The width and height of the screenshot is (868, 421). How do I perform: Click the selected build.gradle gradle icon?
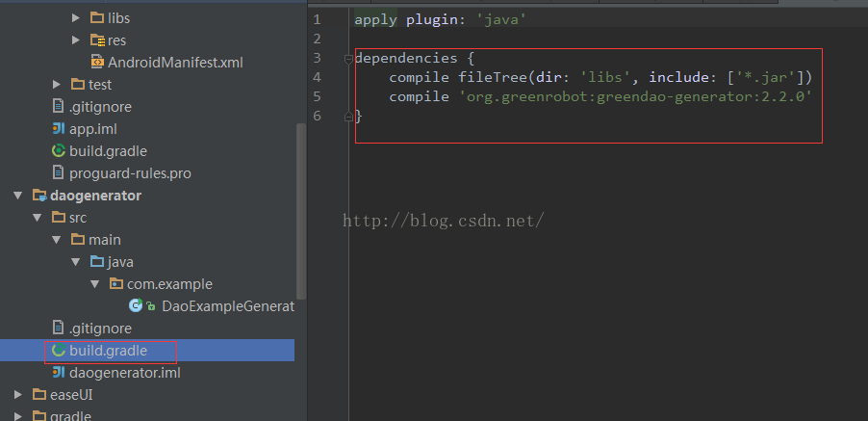tap(58, 351)
